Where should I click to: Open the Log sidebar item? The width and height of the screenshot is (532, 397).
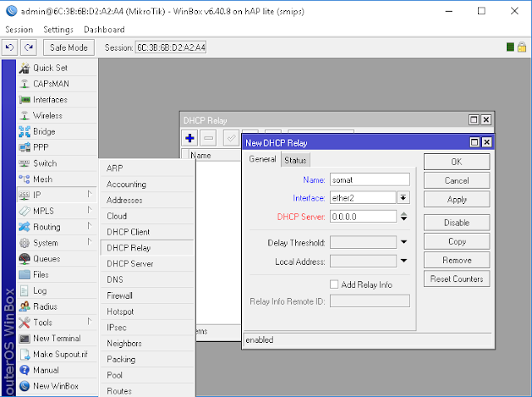(57, 290)
